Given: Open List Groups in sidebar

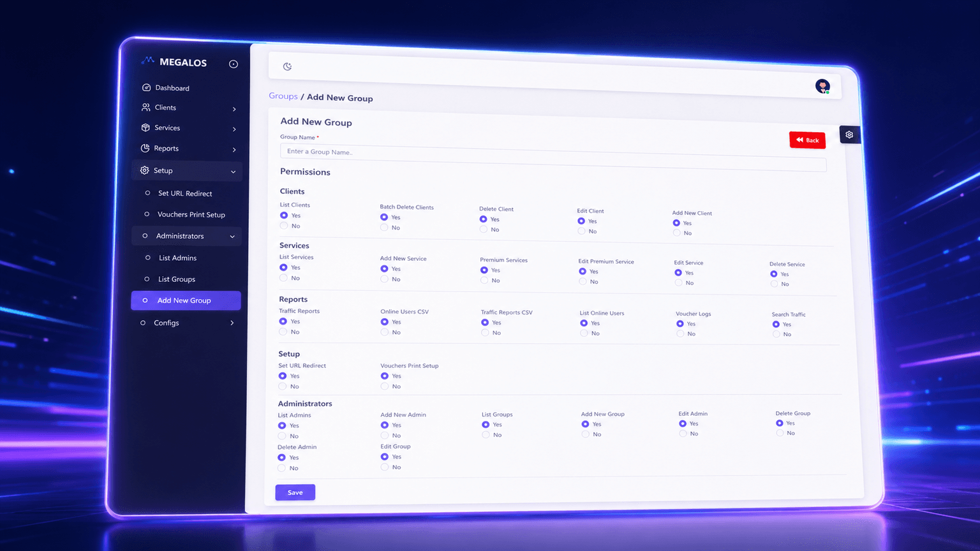Looking at the screenshot, I should pos(177,279).
